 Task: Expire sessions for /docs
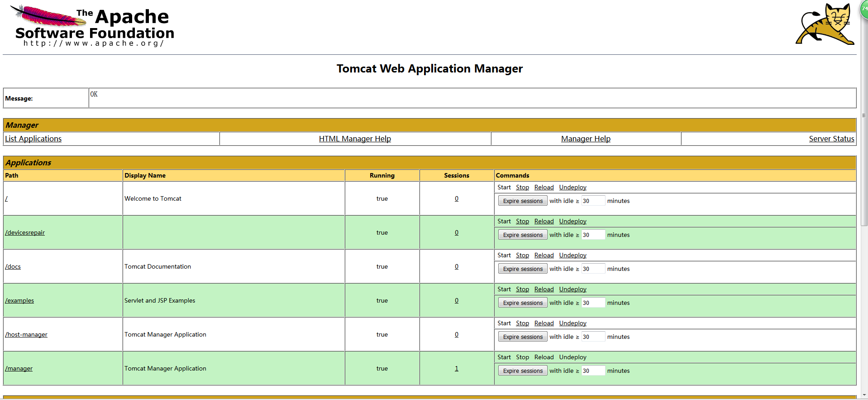523,269
